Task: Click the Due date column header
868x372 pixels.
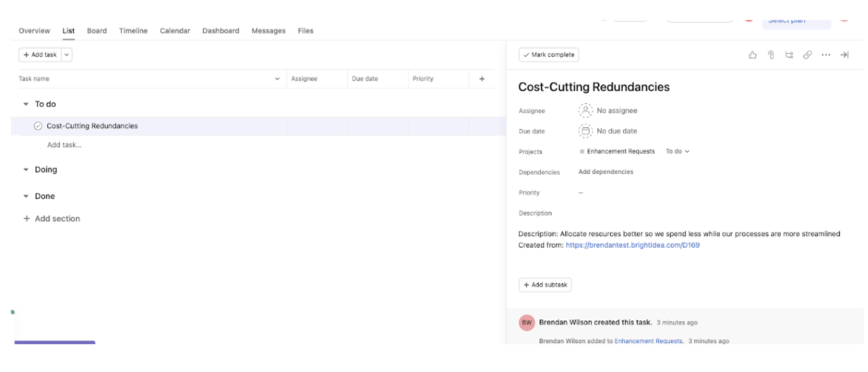Action: (x=365, y=79)
